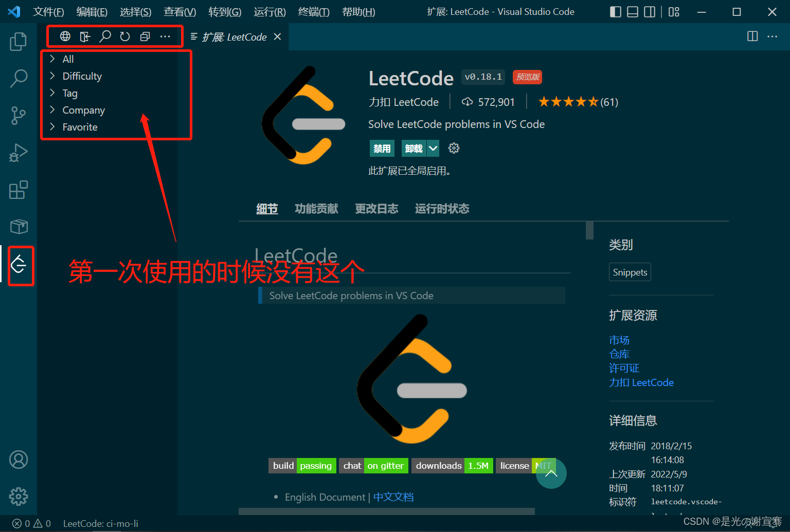Viewport: 790px width, 532px height.
Task: Open the Manage gear in activity bar
Action: coord(19,497)
